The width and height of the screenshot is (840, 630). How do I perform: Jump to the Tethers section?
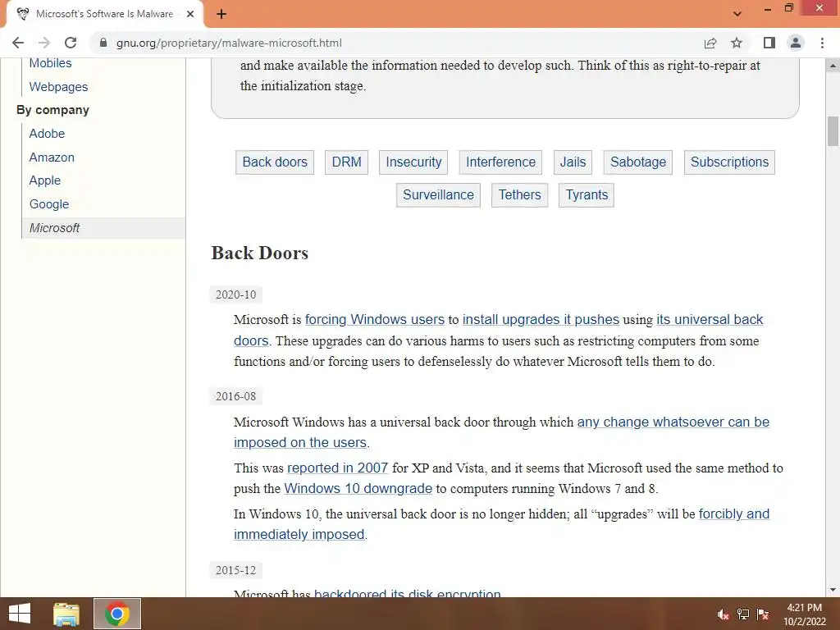pyautogui.click(x=519, y=195)
